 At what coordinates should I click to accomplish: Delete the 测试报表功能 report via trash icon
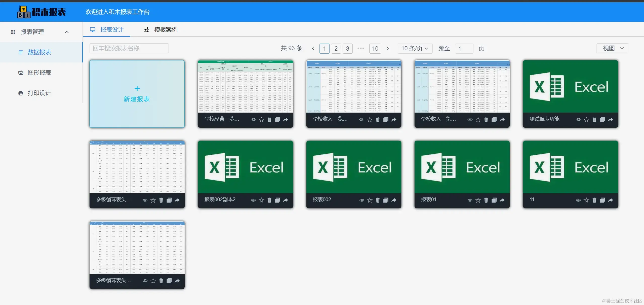(594, 120)
